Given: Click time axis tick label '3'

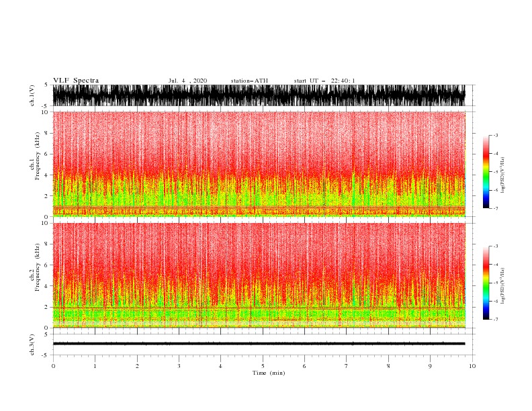Looking at the screenshot, I should [179, 366].
